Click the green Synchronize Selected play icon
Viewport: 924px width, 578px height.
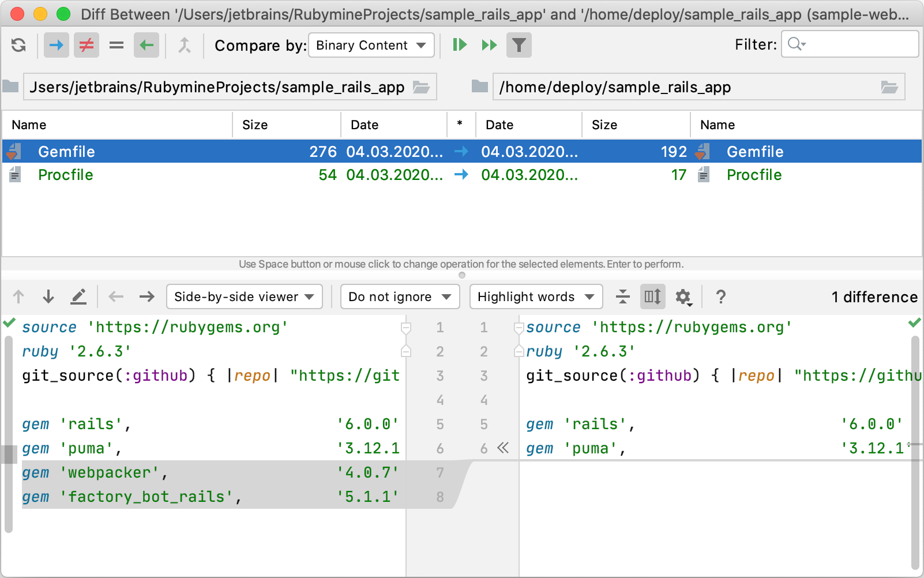tap(460, 45)
